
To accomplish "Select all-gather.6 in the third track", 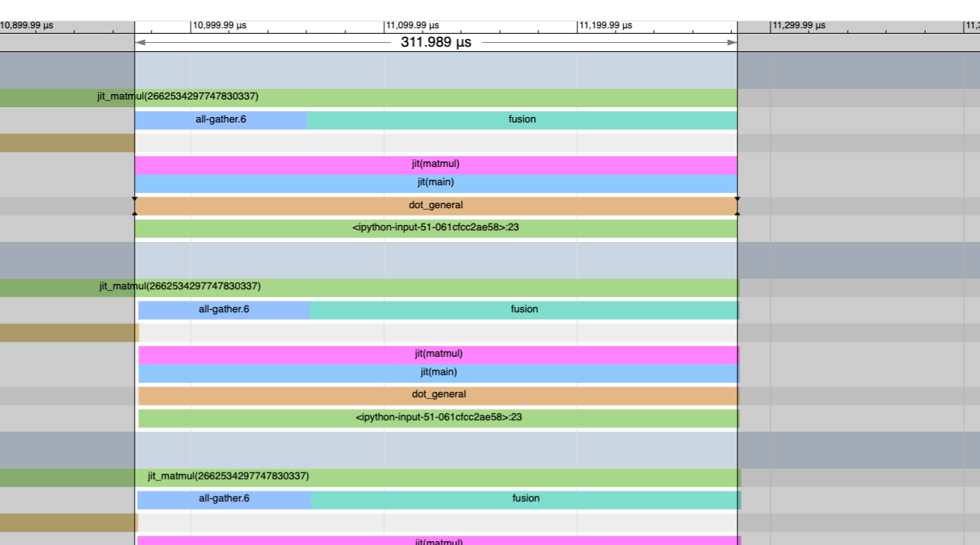I will (x=224, y=499).
